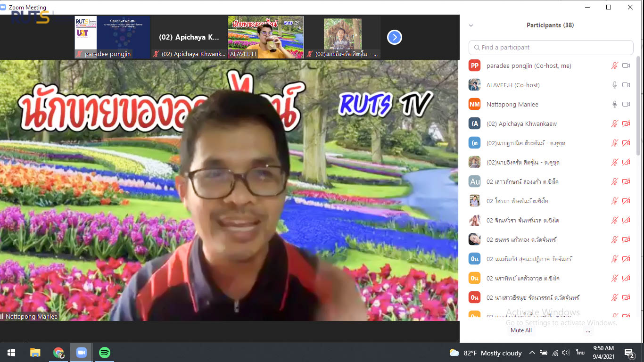Click ALAVEE.H's microphone icon

(x=614, y=85)
